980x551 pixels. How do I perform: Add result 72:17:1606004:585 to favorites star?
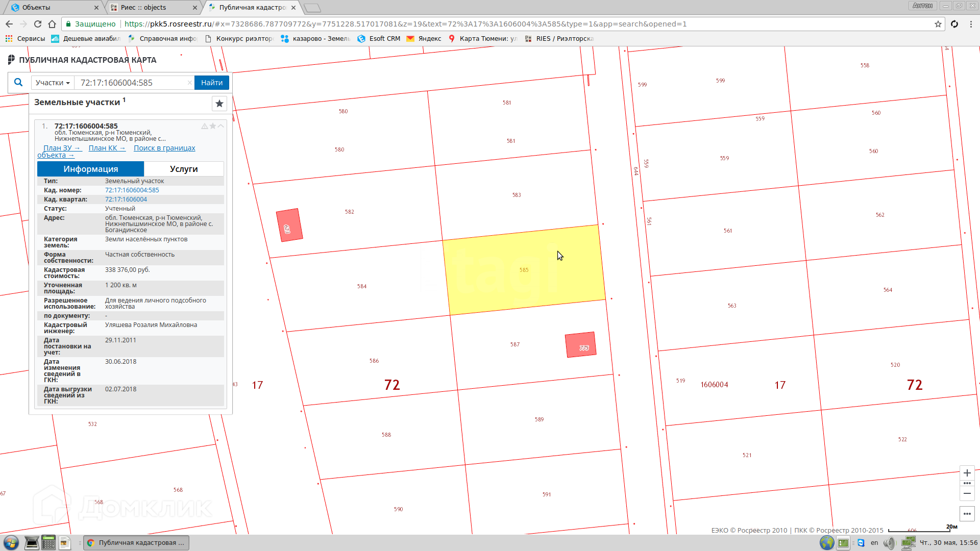point(213,126)
